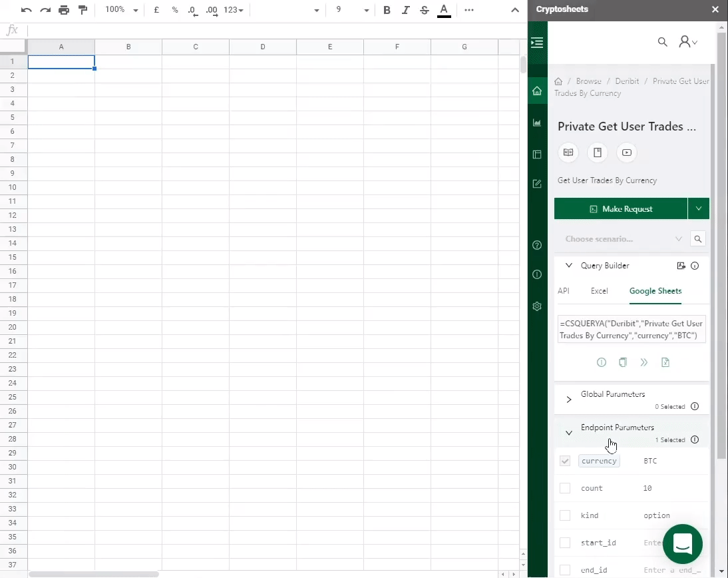Viewport: 728px width, 578px height.
Task: Click the spreadsheet export icon below formula
Action: coord(665,362)
